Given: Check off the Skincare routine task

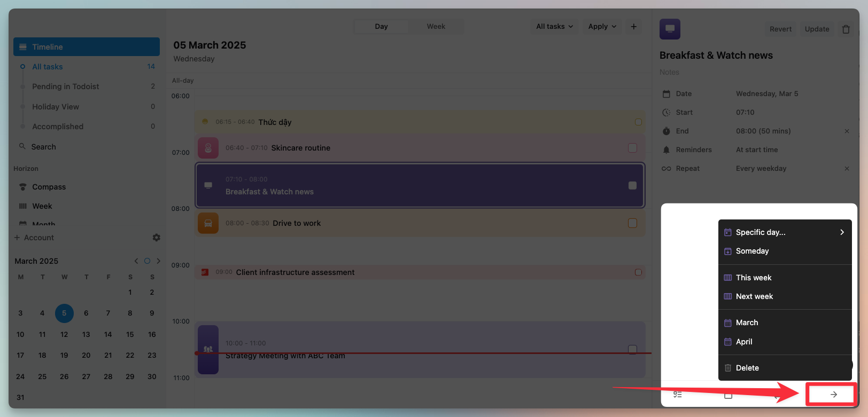Looking at the screenshot, I should pos(632,148).
